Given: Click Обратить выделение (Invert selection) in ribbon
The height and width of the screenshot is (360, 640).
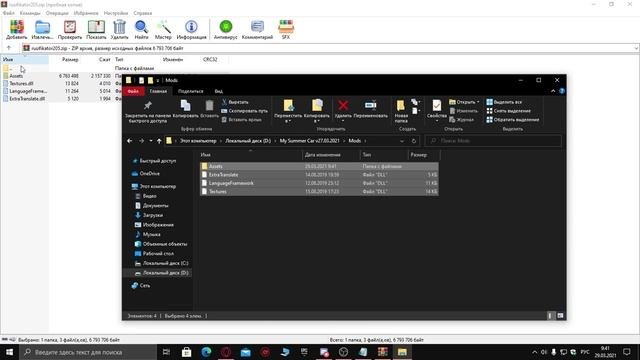Looking at the screenshot, I should 513,120.
